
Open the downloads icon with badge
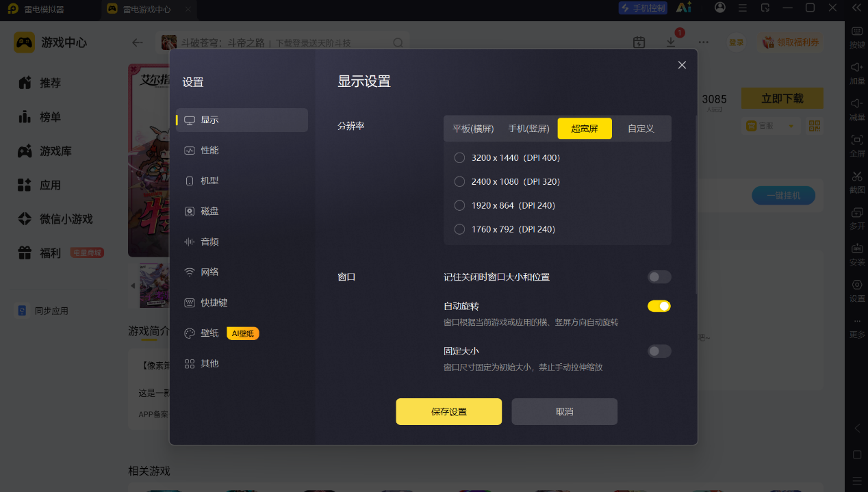[x=671, y=42]
